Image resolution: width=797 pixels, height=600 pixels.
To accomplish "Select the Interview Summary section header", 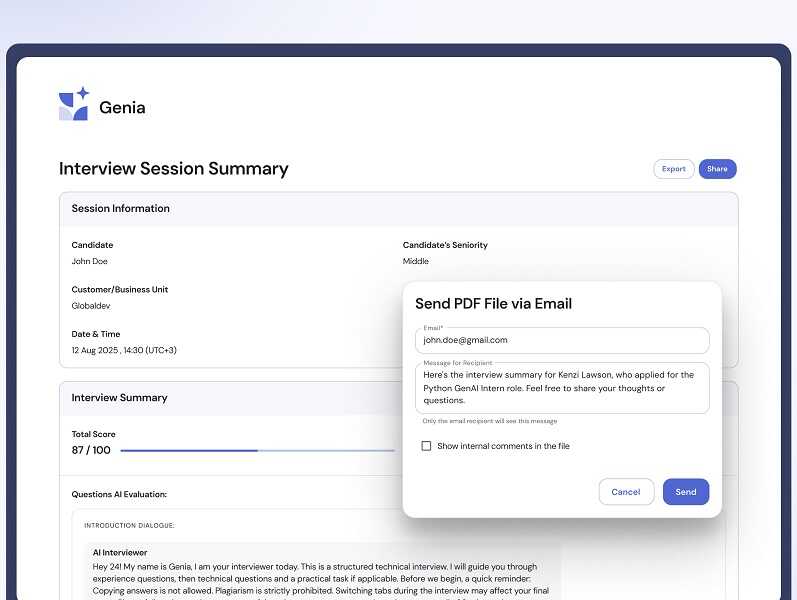I will pyautogui.click(x=120, y=398).
